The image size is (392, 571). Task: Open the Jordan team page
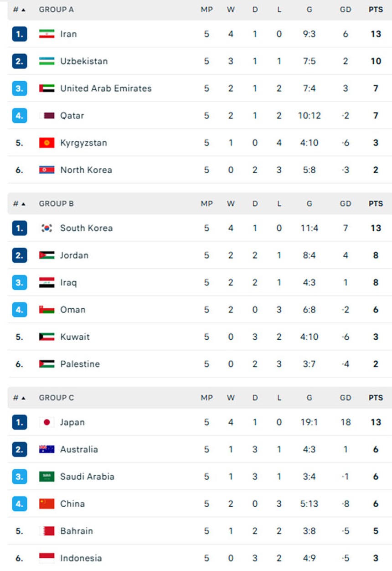pos(74,255)
